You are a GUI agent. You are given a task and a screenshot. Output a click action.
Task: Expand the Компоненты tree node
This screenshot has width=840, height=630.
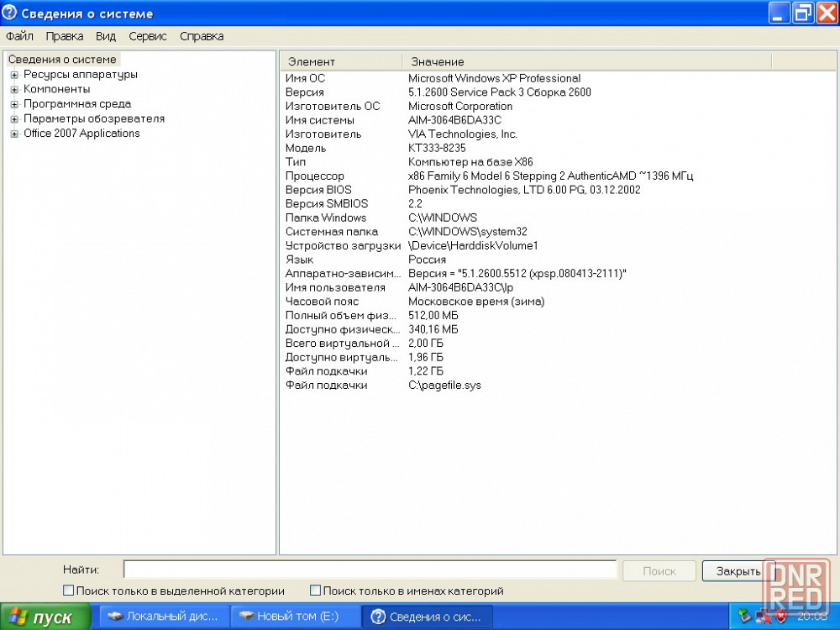(14, 90)
